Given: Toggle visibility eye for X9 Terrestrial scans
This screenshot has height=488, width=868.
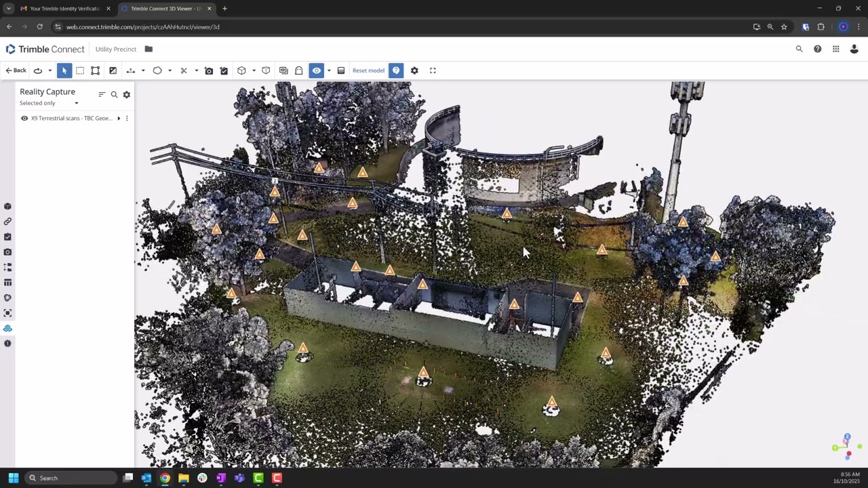Looking at the screenshot, I should click(x=24, y=118).
